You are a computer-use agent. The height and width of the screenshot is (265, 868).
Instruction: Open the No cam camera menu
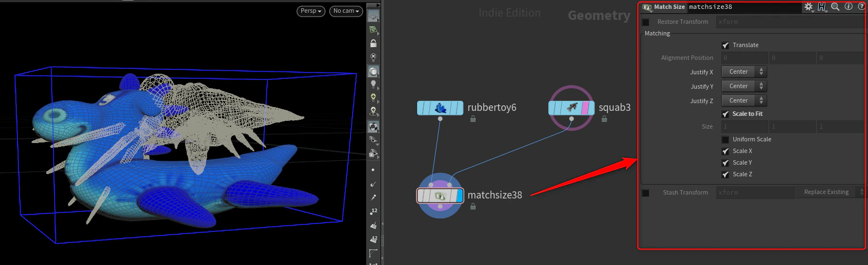(346, 11)
